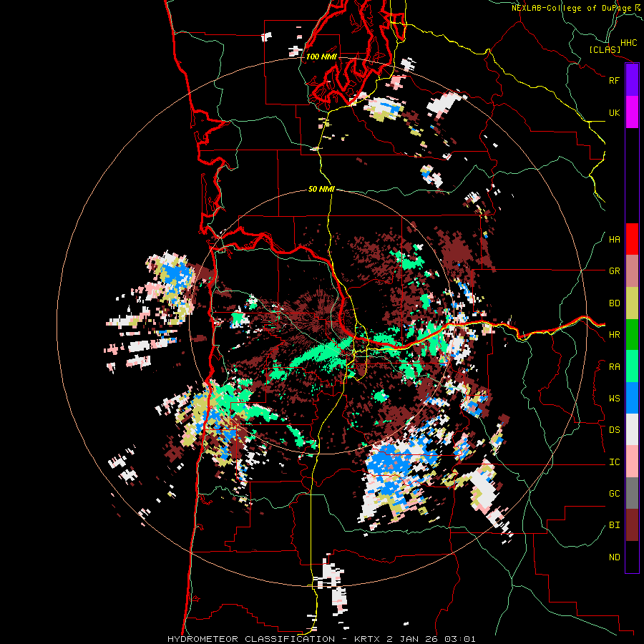Click the DS legend label

coord(614,429)
